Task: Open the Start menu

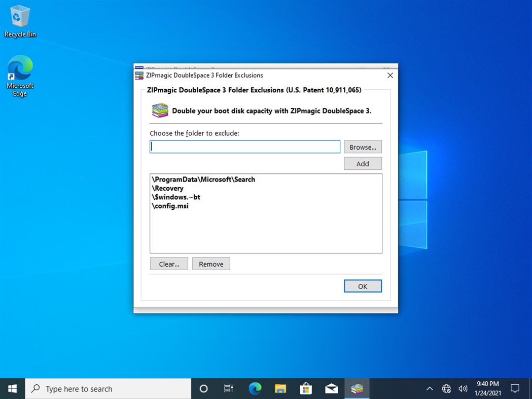Action: pos(12,388)
